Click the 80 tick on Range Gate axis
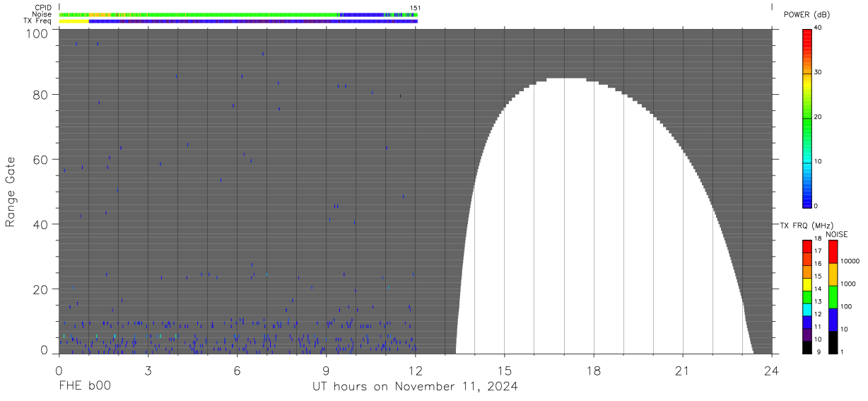The image size is (868, 401). [x=42, y=95]
